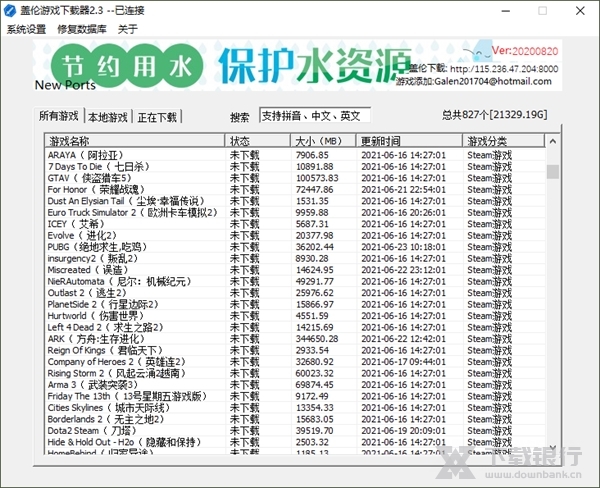The image size is (600, 488).
Task: Select the NieRAutomata row
Action: (x=295, y=281)
